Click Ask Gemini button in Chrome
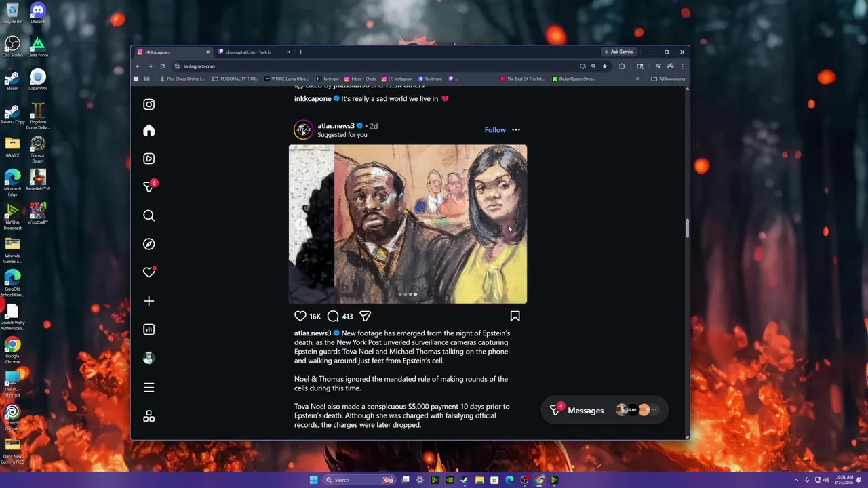868x488 pixels. tap(618, 52)
